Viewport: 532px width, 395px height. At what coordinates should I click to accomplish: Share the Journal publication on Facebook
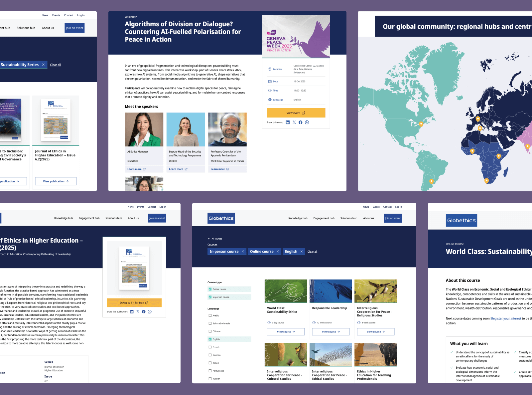pos(144,312)
